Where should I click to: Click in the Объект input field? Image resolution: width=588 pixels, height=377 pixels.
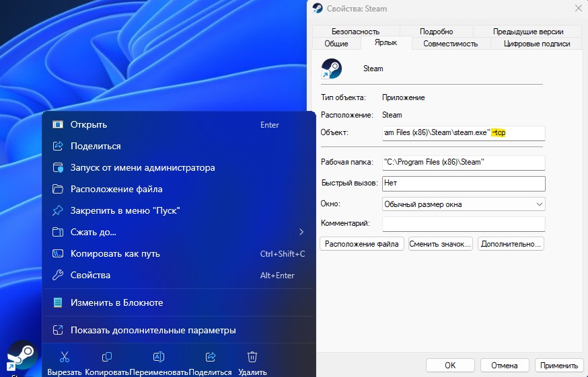point(464,132)
